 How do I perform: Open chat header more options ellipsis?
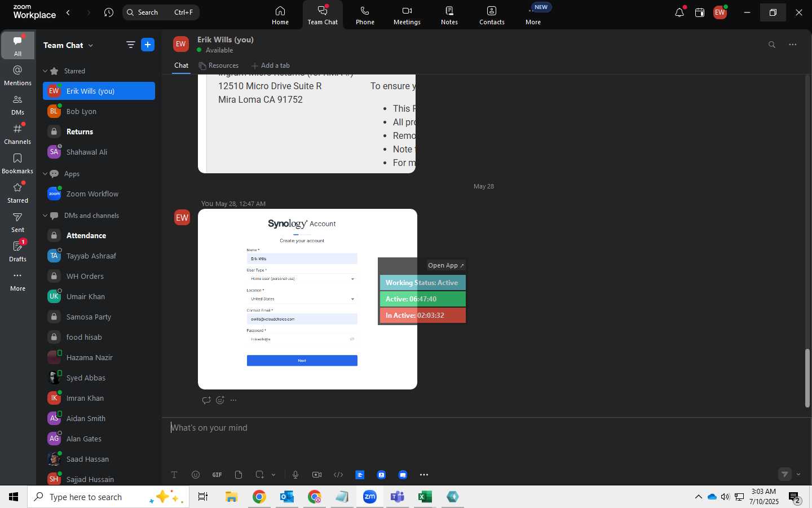pyautogui.click(x=793, y=45)
